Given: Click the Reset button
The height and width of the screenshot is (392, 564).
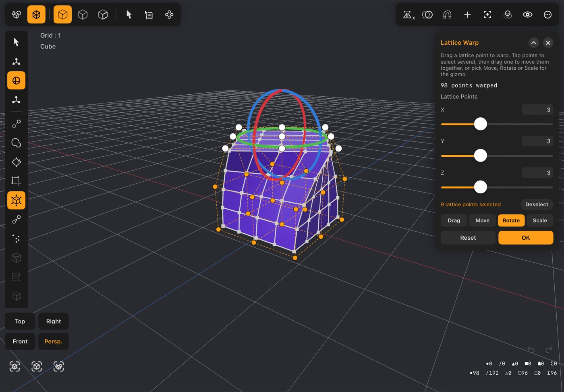Looking at the screenshot, I should coord(468,238).
